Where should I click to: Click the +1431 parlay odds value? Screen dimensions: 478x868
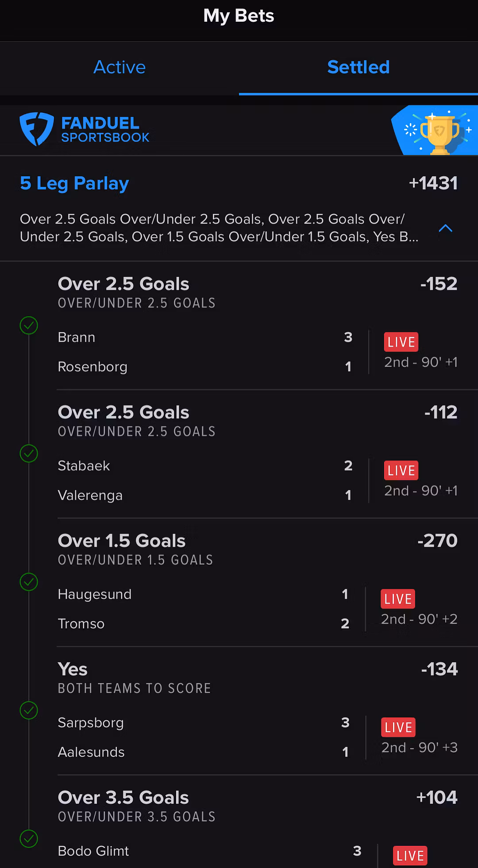[433, 183]
